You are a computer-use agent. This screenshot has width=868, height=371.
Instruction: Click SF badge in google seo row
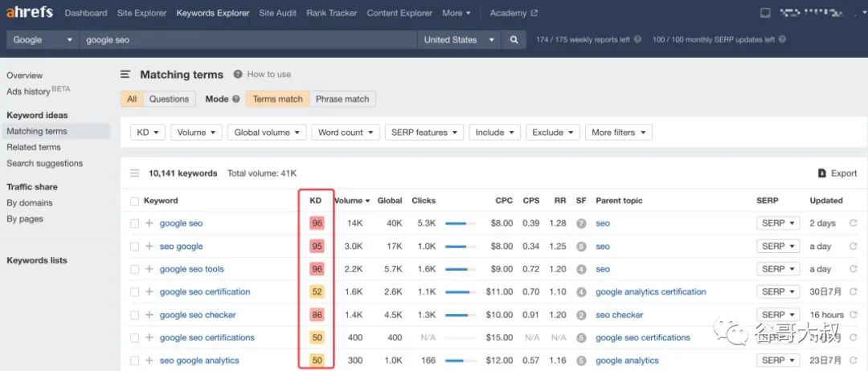click(x=581, y=223)
